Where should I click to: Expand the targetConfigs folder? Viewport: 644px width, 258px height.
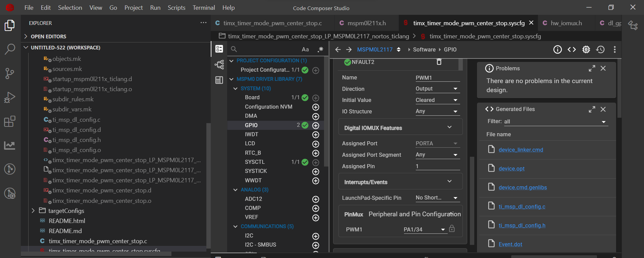tap(62, 211)
